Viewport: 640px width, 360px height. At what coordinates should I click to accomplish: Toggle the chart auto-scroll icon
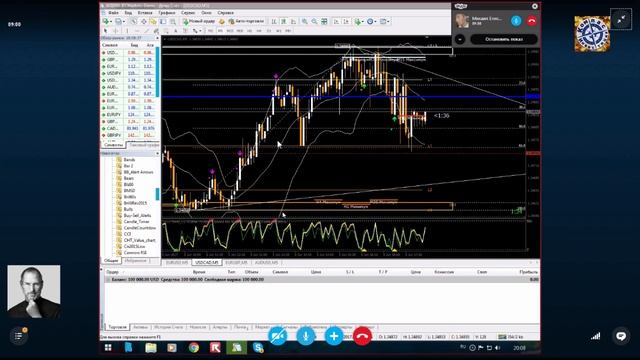coord(337,21)
